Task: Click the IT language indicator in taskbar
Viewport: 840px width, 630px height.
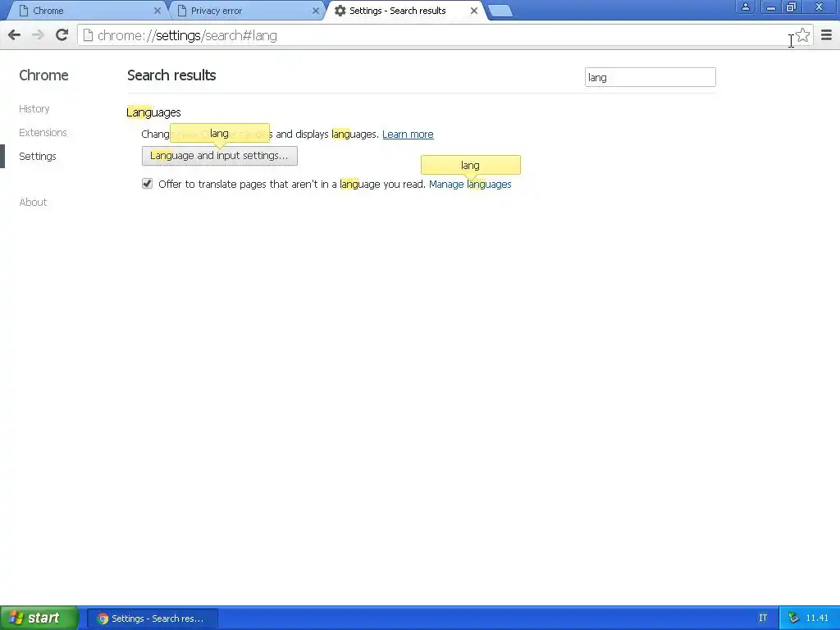Action: point(763,619)
